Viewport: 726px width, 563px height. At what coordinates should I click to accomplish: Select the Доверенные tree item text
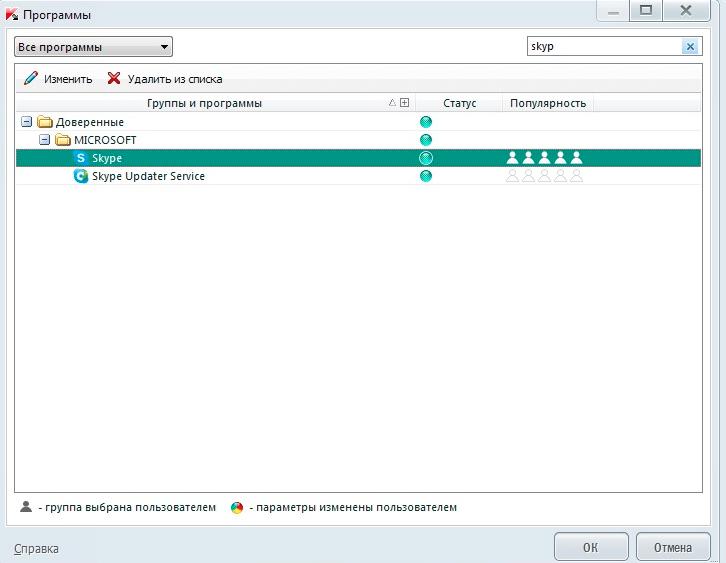click(x=90, y=122)
